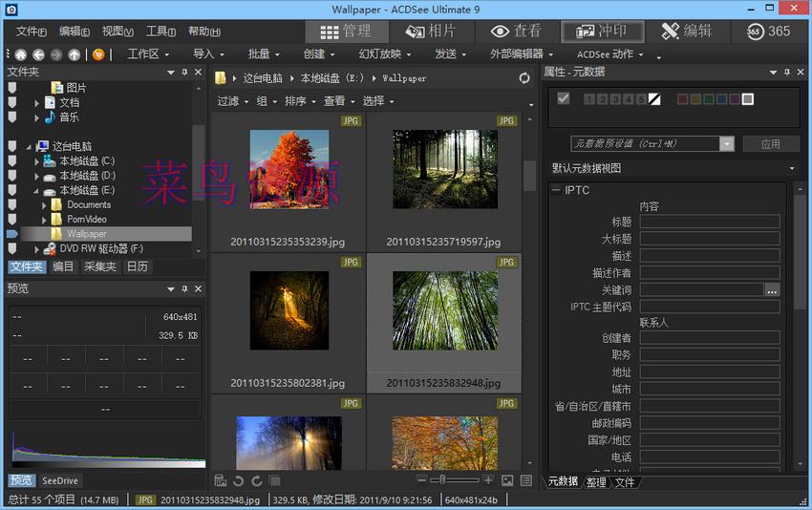Open the keyword picker ellipsis button
812x510 pixels.
tap(772, 290)
